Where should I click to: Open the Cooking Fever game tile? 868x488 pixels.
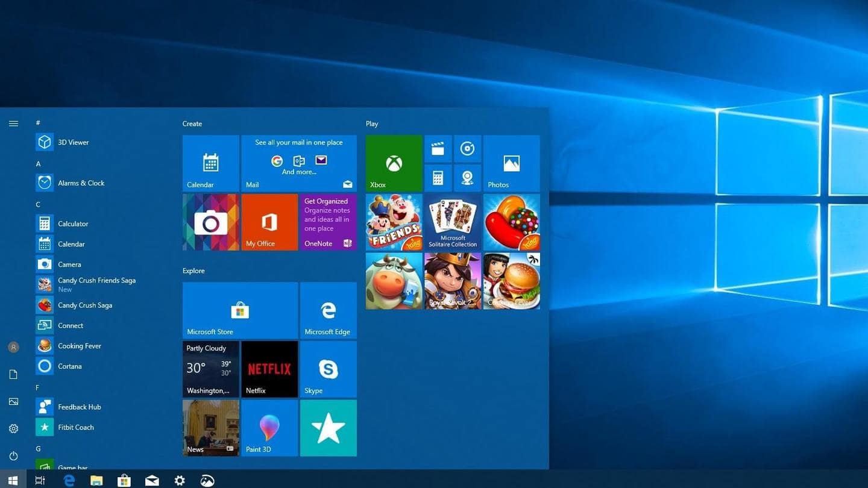click(512, 281)
